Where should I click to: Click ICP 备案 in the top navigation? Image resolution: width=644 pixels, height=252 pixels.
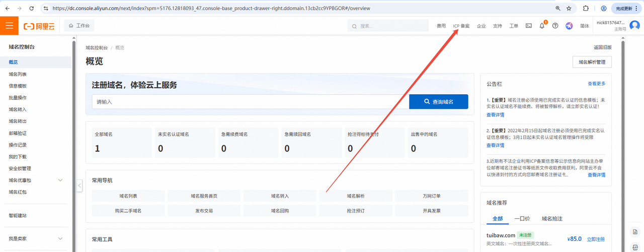(461, 26)
